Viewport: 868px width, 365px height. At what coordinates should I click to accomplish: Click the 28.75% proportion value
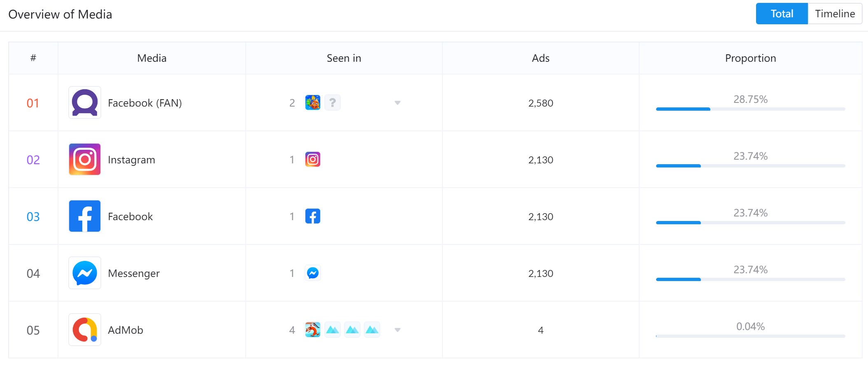(x=751, y=99)
